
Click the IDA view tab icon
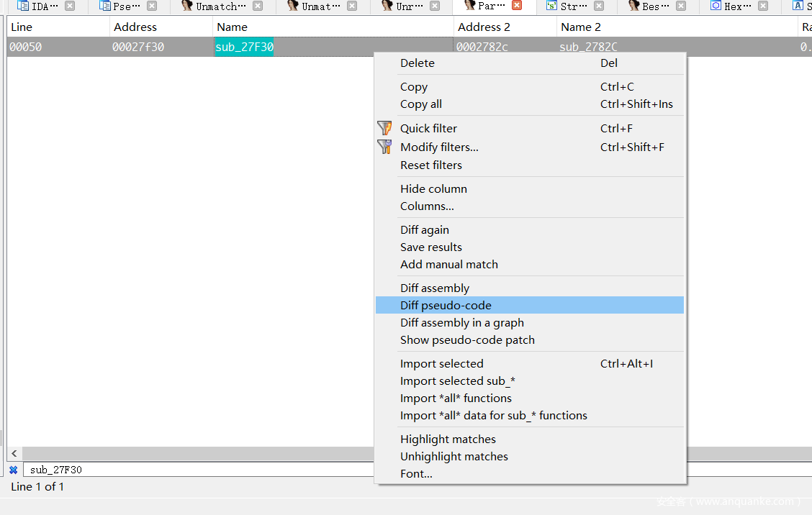tap(23, 6)
